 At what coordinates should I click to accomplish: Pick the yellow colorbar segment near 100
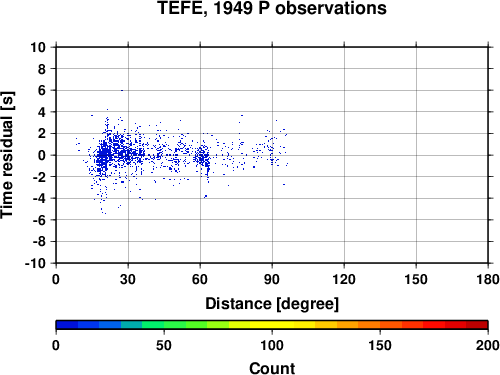(x=272, y=325)
